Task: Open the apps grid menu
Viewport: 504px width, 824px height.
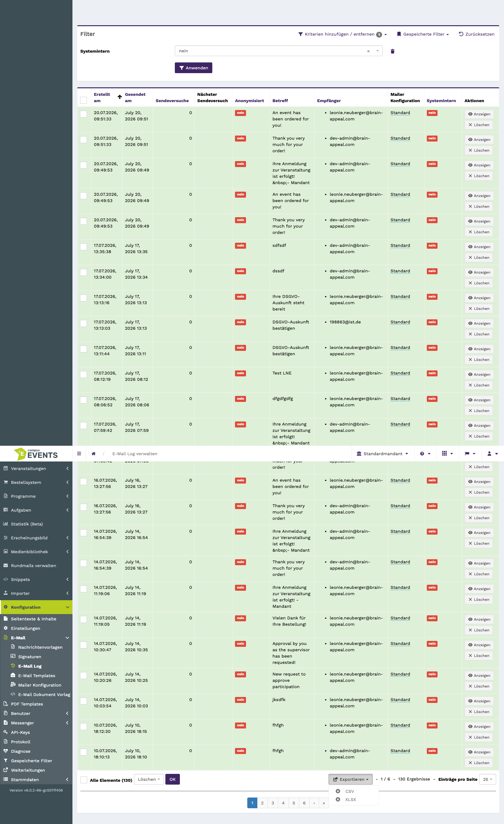Action: pyautogui.click(x=448, y=454)
